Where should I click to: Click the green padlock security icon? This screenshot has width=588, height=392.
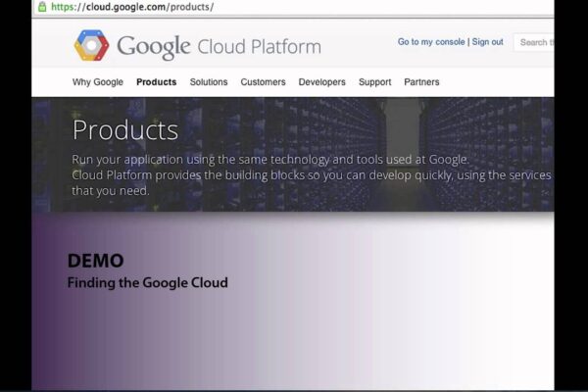click(42, 7)
